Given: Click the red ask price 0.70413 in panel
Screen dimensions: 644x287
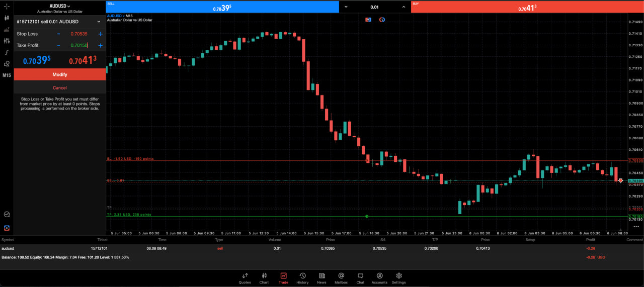Looking at the screenshot, I should coord(83,60).
